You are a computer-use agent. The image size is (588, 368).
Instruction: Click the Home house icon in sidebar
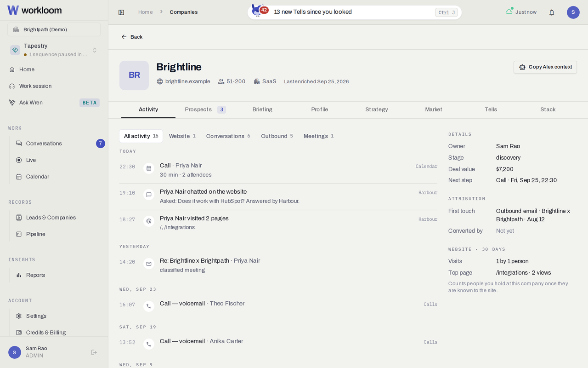[x=12, y=69]
